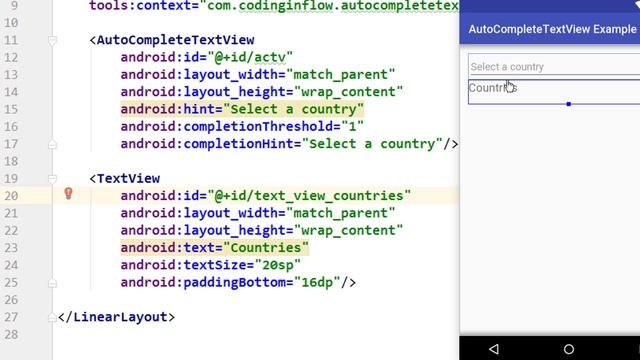This screenshot has width=640, height=360.
Task: Click the android:id="@+id/text_view_countries" line
Action: pyautogui.click(x=266, y=196)
